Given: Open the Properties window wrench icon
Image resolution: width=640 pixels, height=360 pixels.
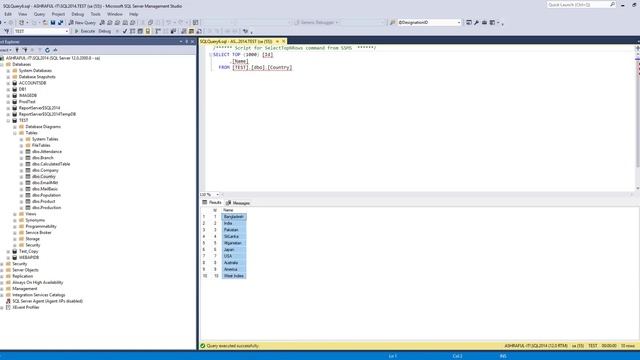Looking at the screenshot, I should pos(476,22).
